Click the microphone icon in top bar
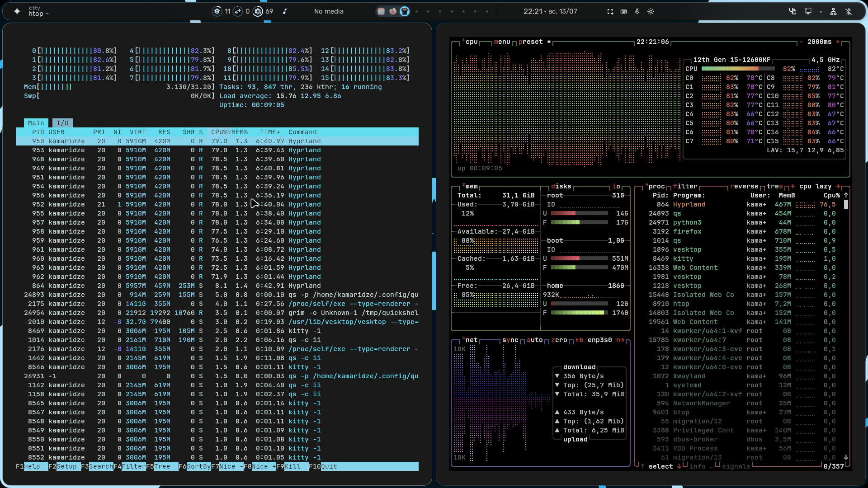Viewport: 868px width, 488px height. click(x=637, y=11)
